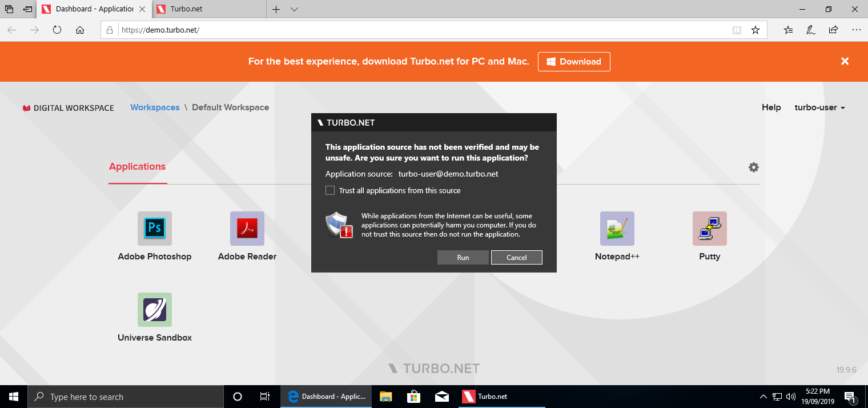Switch to the Turbo.net browser tab

(x=209, y=9)
